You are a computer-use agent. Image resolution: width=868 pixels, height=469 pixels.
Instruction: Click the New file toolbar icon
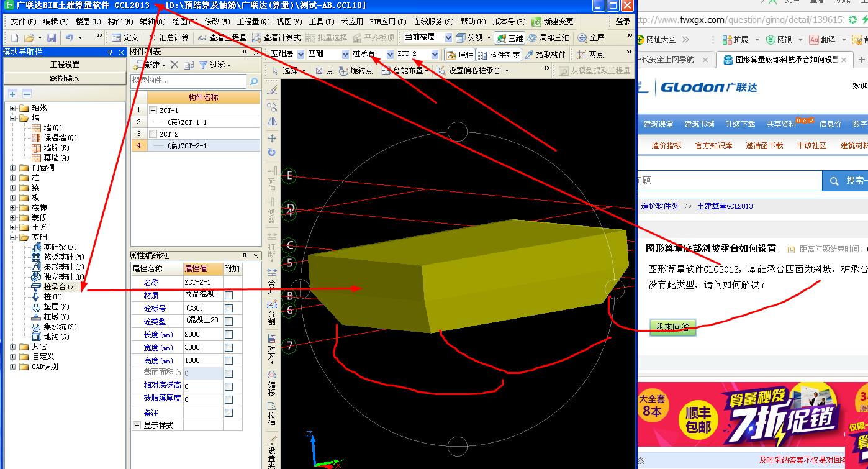pos(14,38)
